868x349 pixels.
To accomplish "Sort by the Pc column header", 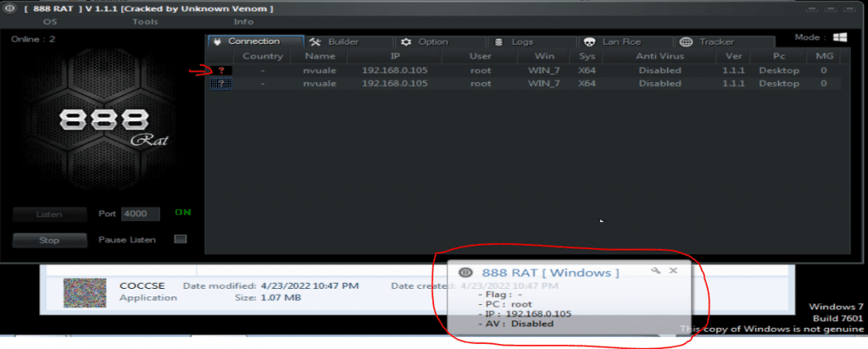I will [779, 56].
